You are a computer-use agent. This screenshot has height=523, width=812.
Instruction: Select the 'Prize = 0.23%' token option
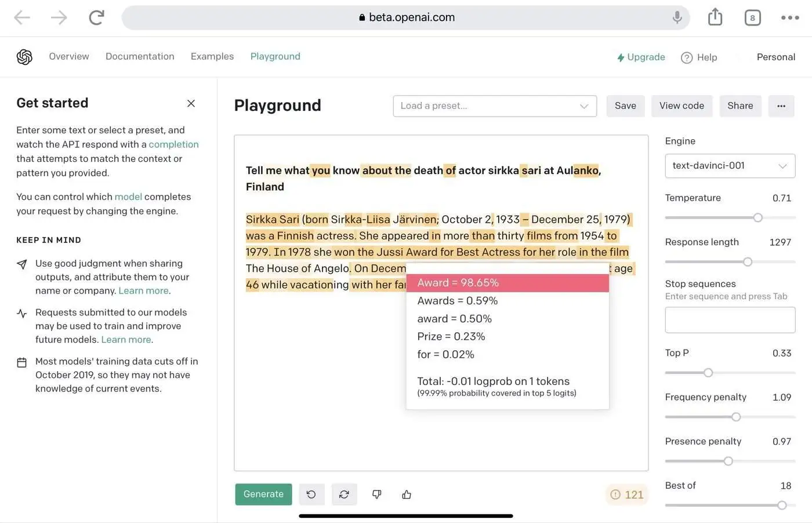click(x=507, y=336)
